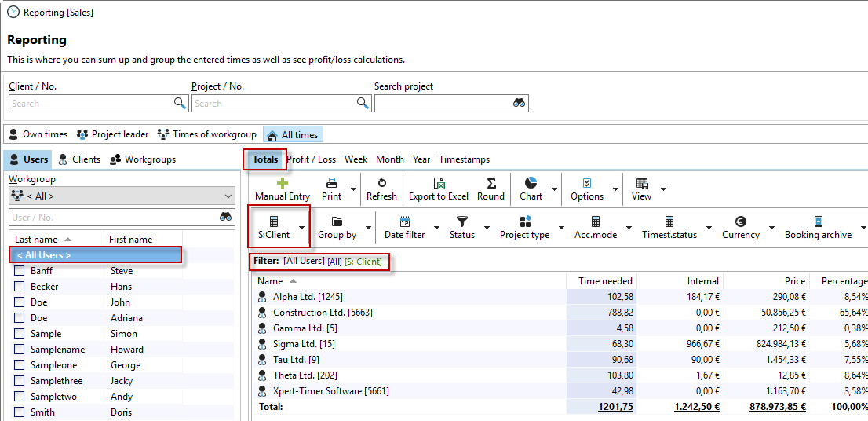
Task: Enable the checkbox for Smith Doris
Action: point(20,412)
